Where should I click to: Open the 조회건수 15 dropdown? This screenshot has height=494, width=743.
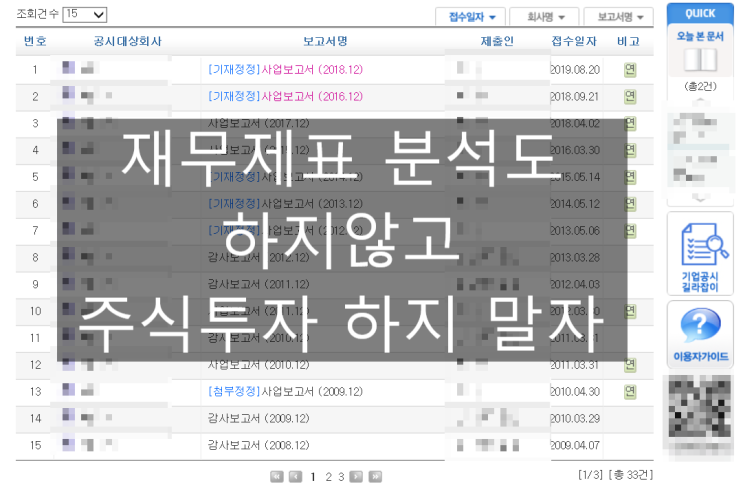click(85, 14)
